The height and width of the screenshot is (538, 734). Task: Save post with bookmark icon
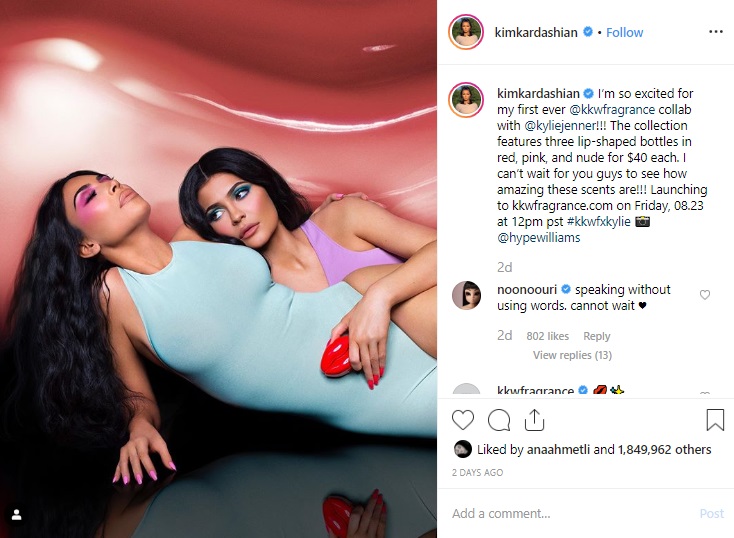coord(715,420)
